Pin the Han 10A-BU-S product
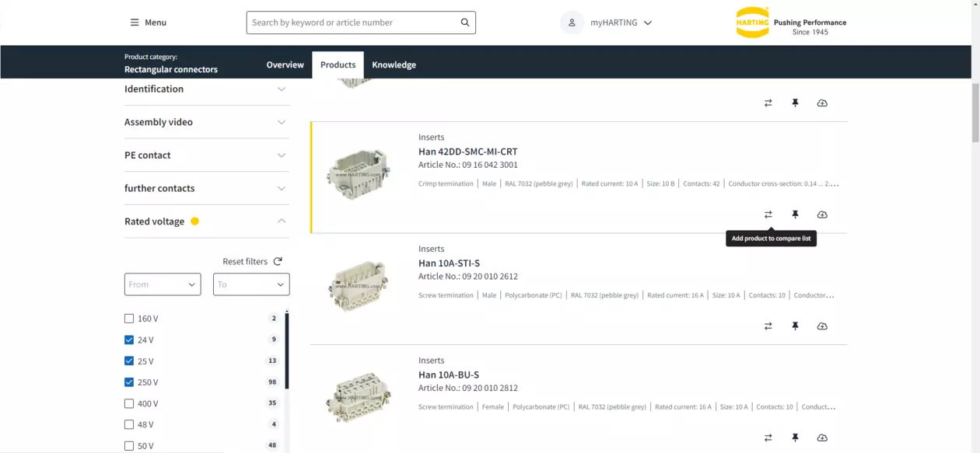The height and width of the screenshot is (453, 980). click(x=795, y=437)
